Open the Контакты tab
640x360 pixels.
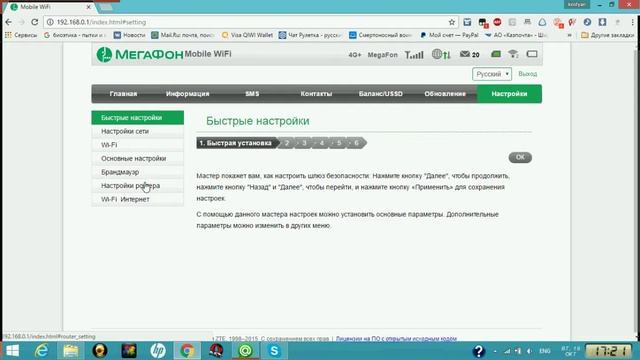[316, 94]
